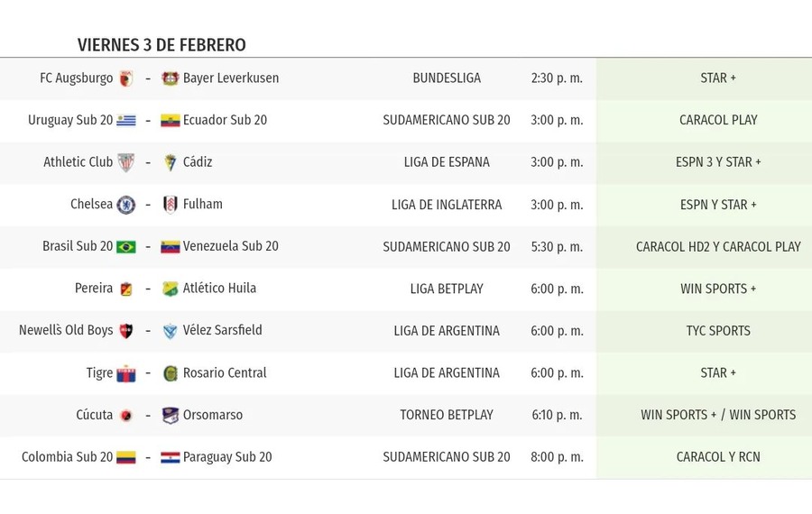Click the Colombia flag icon
This screenshot has height=514, width=812.
pyautogui.click(x=125, y=457)
